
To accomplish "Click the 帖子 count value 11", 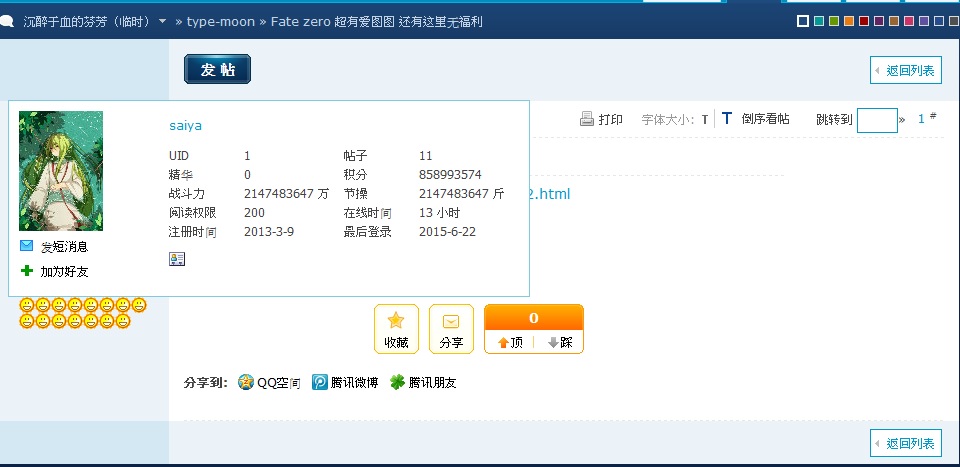I will tap(426, 156).
